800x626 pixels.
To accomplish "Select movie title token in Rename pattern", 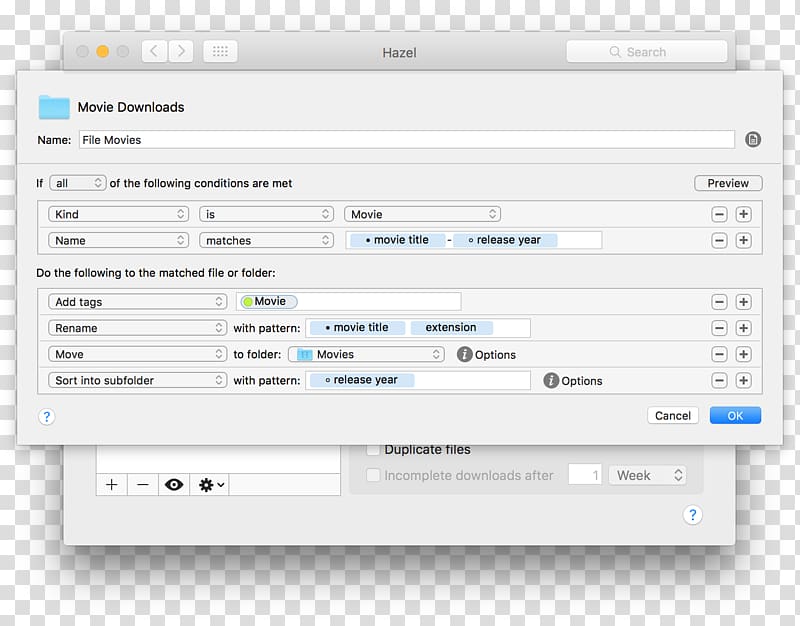I will [x=357, y=328].
